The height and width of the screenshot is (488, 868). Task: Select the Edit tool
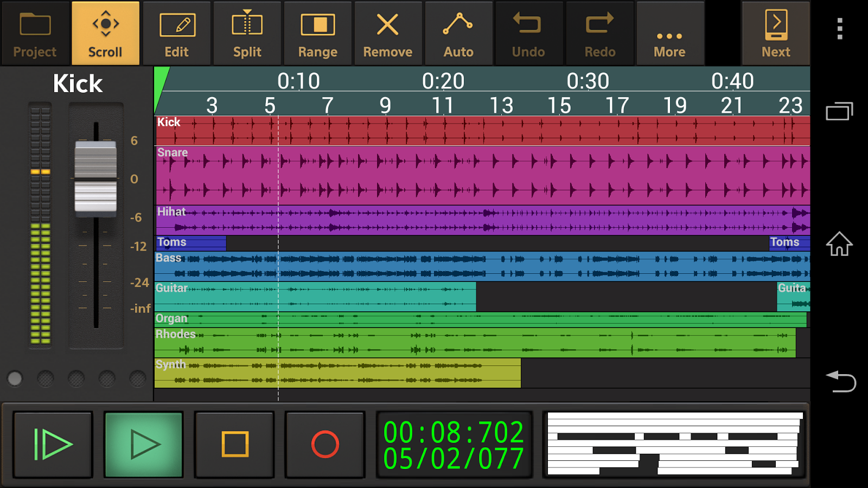tap(177, 33)
